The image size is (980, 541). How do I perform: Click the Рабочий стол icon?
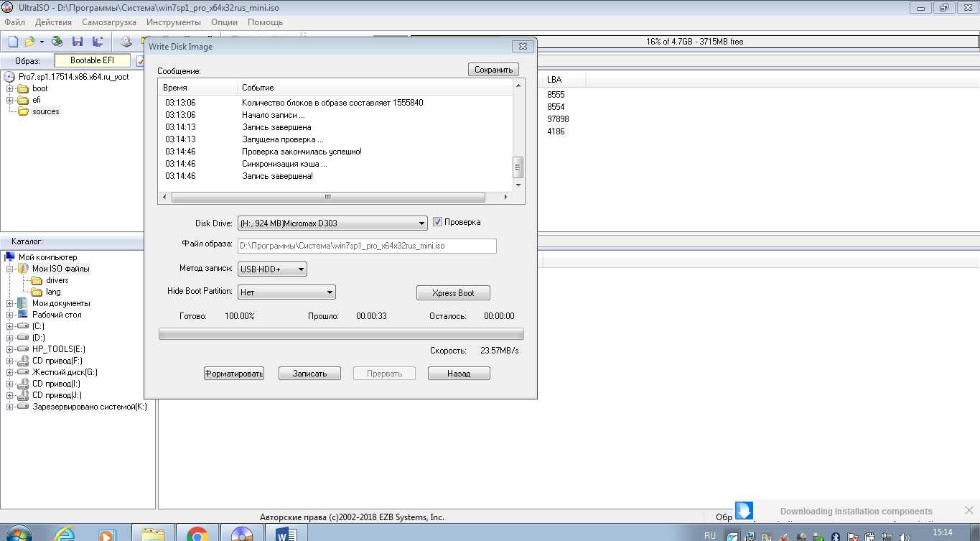[23, 315]
